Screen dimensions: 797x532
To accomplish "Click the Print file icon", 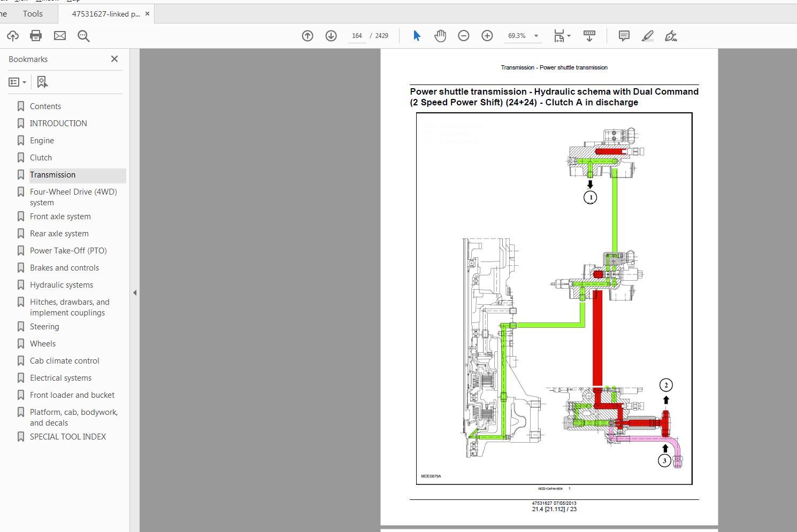I will pos(36,36).
